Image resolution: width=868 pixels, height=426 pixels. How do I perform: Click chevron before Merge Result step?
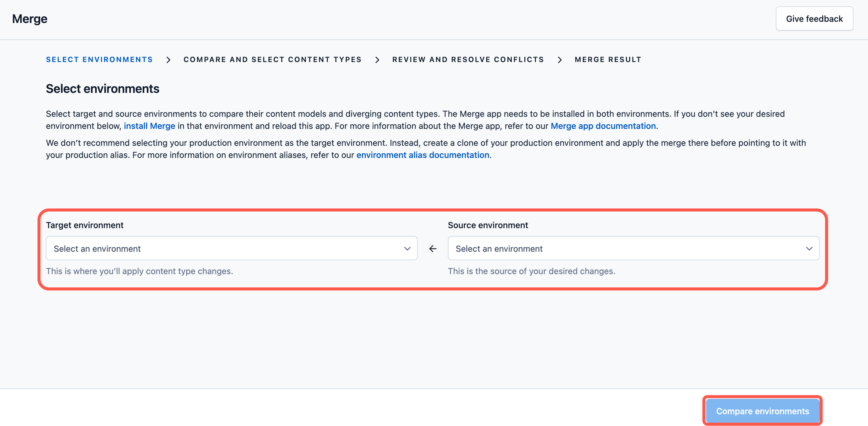pyautogui.click(x=559, y=60)
